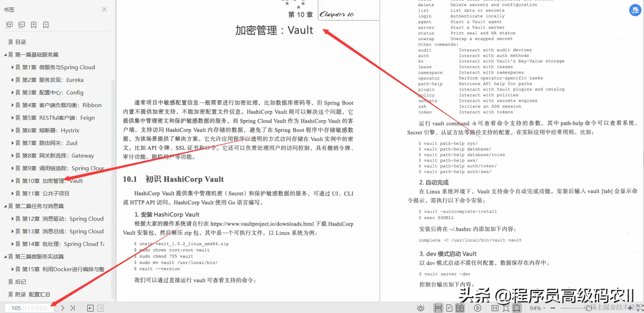Screen dimensions: 644x313
Task: Start slideshow play mode
Action: 478,308
